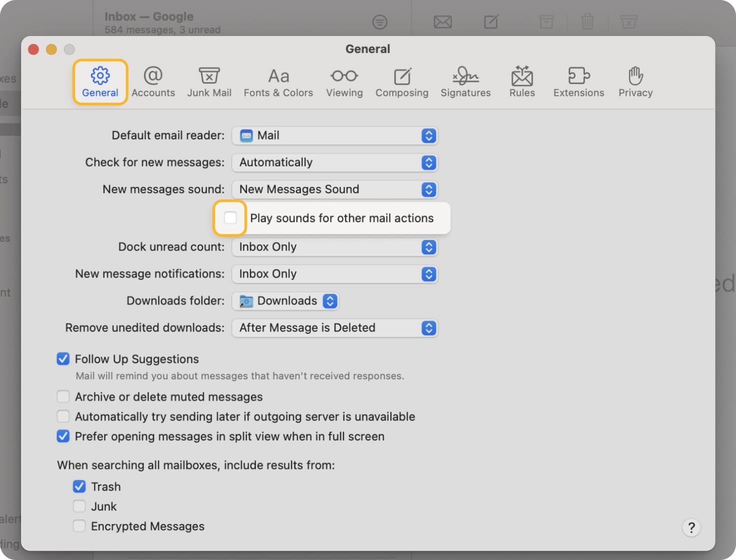Enable Automatically try sending later option
The width and height of the screenshot is (736, 560).
(x=63, y=416)
